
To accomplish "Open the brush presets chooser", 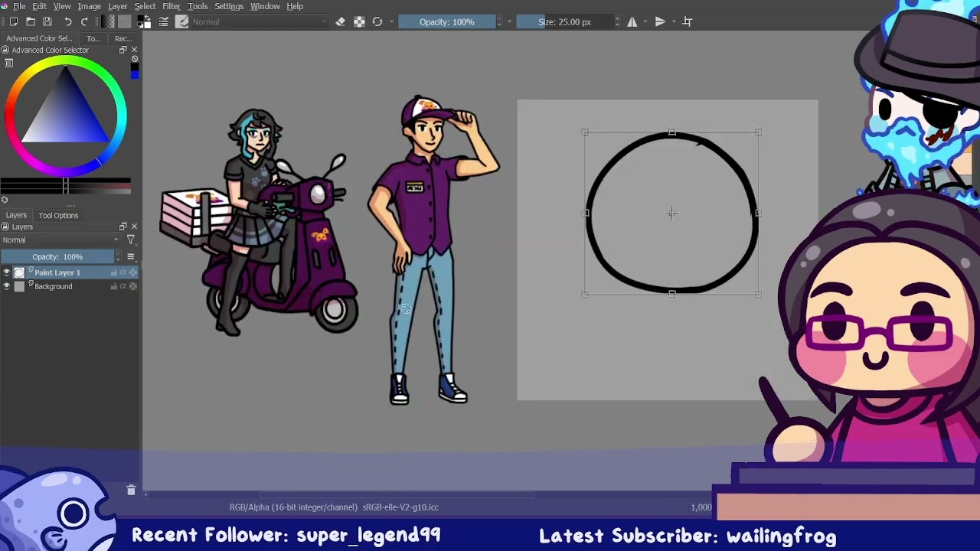I will coord(182,22).
